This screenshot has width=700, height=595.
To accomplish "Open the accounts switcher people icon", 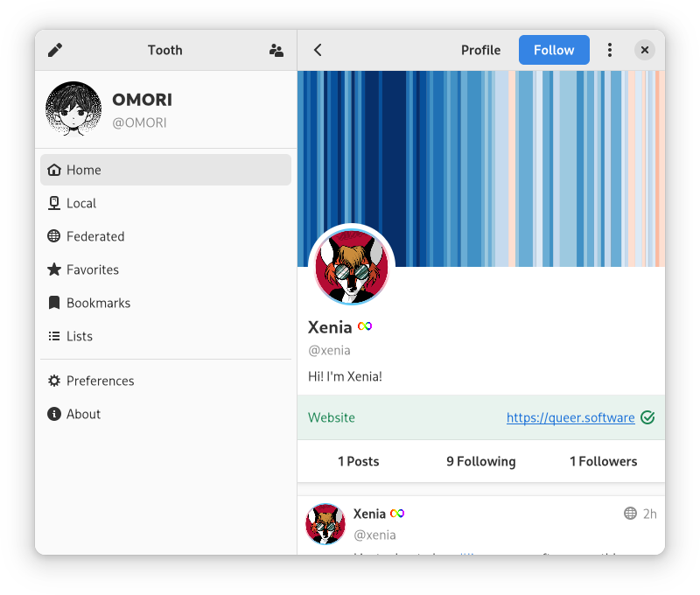I will click(276, 50).
